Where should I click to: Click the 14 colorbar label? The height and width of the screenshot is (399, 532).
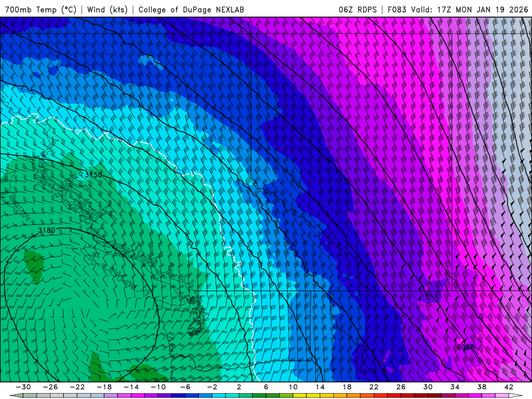[x=320, y=387]
